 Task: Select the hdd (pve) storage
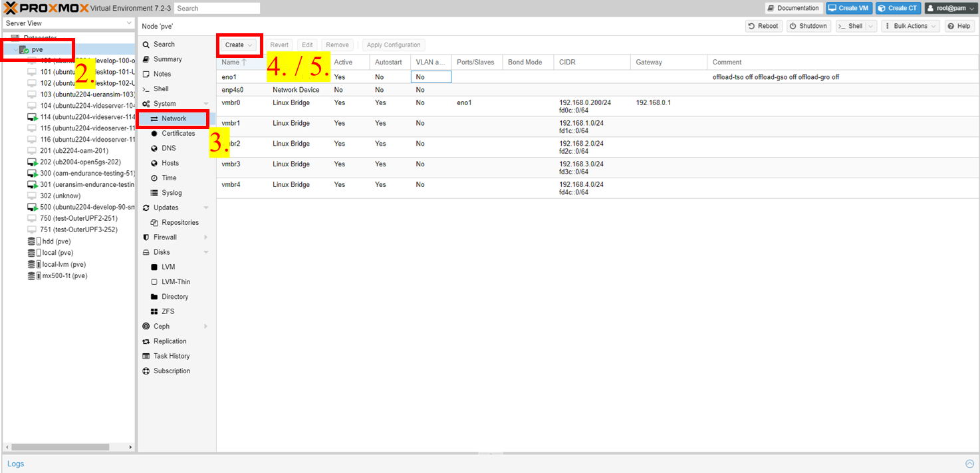[x=49, y=241]
